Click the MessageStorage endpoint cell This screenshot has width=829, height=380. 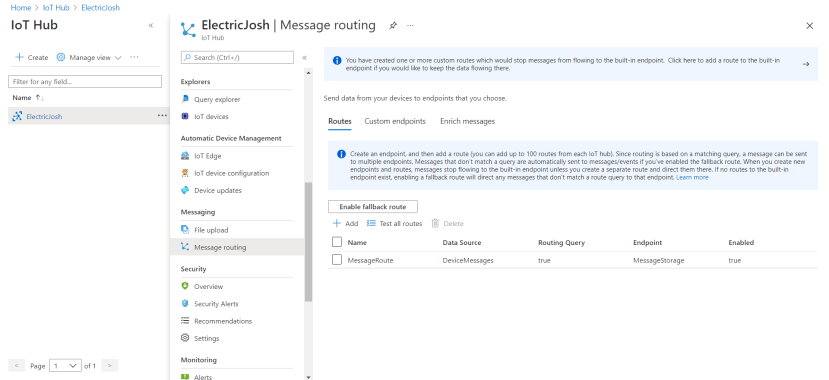point(659,261)
